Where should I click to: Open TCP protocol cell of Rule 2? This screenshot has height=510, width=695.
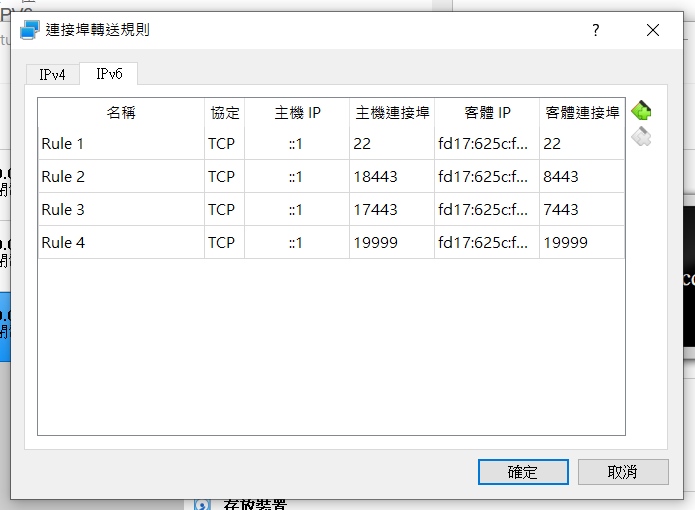click(x=223, y=177)
